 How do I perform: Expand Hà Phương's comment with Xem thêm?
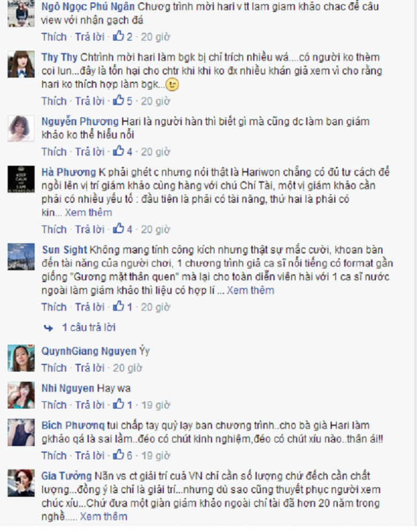(x=88, y=212)
